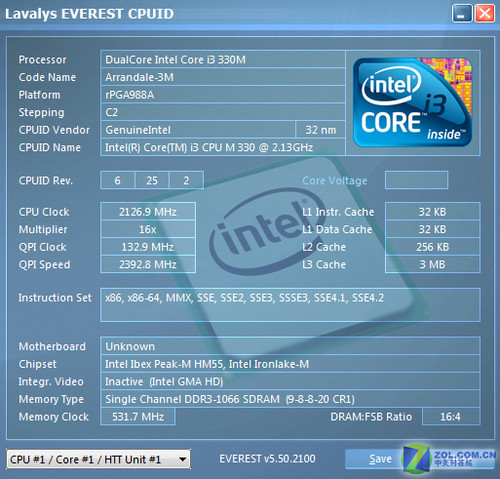Click the CPUID Rev. value 6
500x479 pixels.
pos(118,180)
